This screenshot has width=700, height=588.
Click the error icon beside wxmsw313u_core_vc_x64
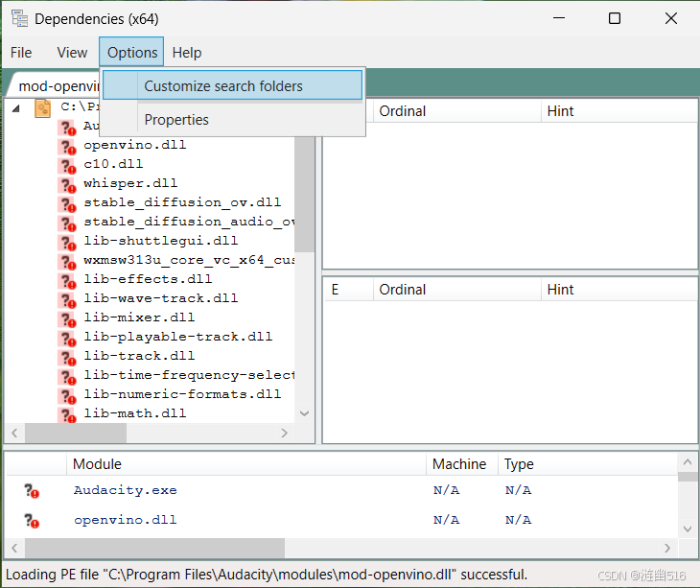[x=67, y=262]
